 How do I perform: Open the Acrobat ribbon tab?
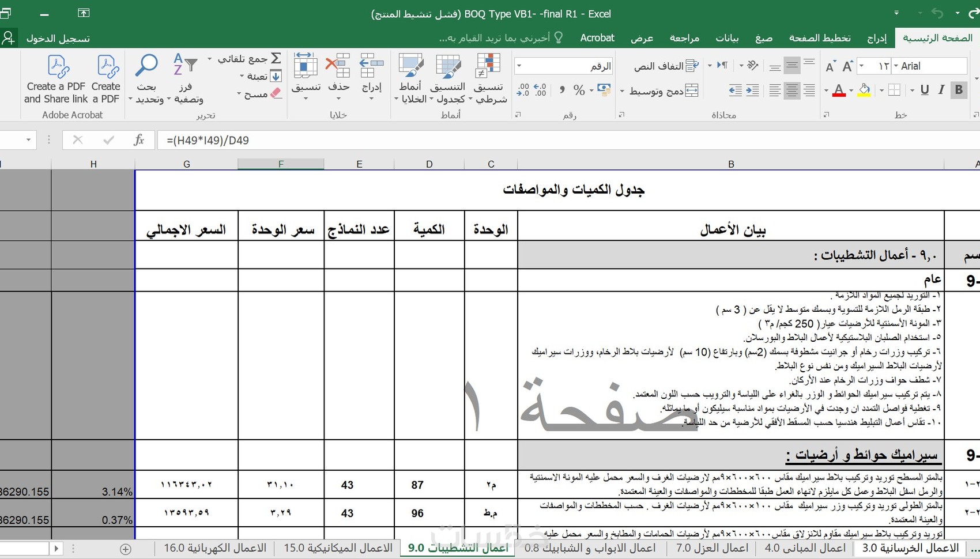pos(597,38)
